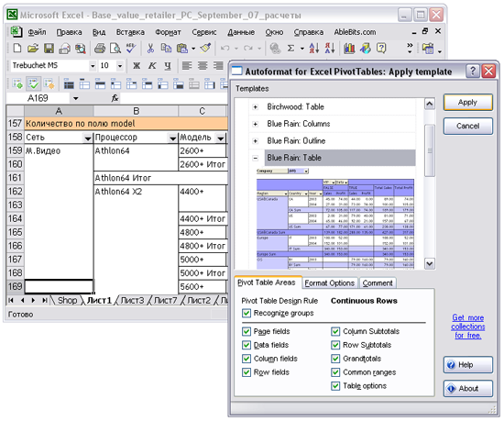Expand the Blue Rain: Columns template
The width and height of the screenshot is (504, 421).
tap(256, 124)
